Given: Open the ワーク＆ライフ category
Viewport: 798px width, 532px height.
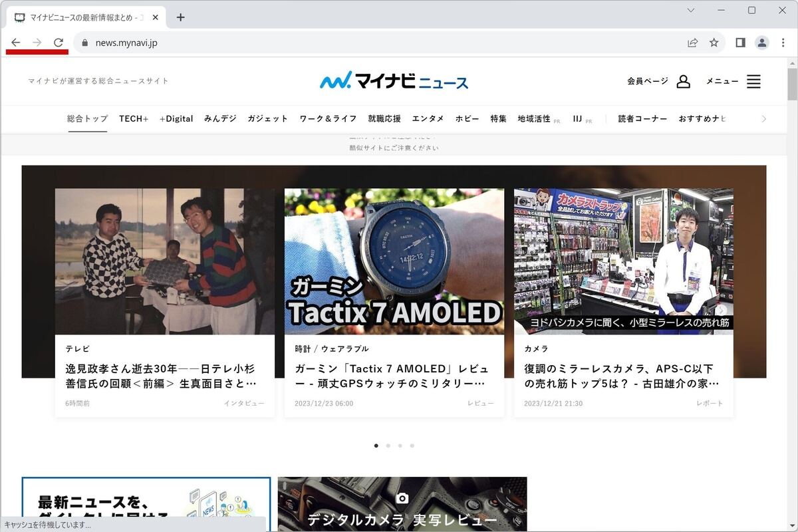Looking at the screenshot, I should pos(329,118).
